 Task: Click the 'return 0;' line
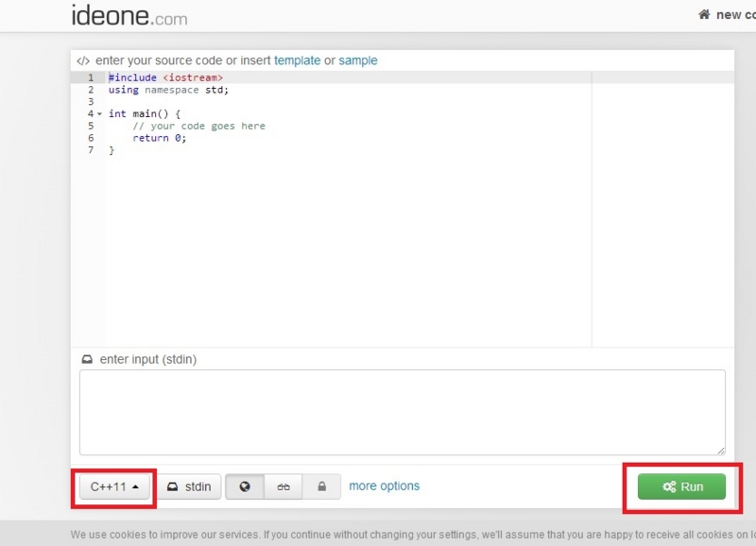[159, 138]
